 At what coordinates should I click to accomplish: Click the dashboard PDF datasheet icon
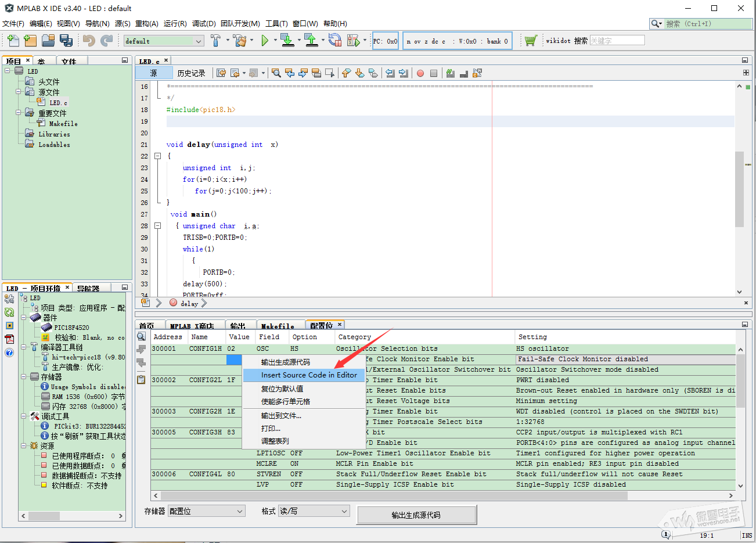coord(9,339)
